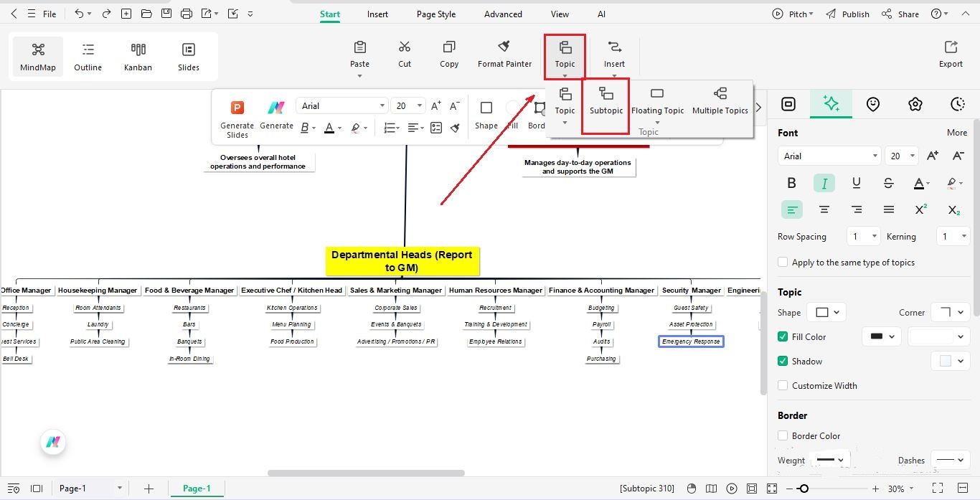Open the clock history panel tab
980x500 pixels.
click(x=957, y=104)
